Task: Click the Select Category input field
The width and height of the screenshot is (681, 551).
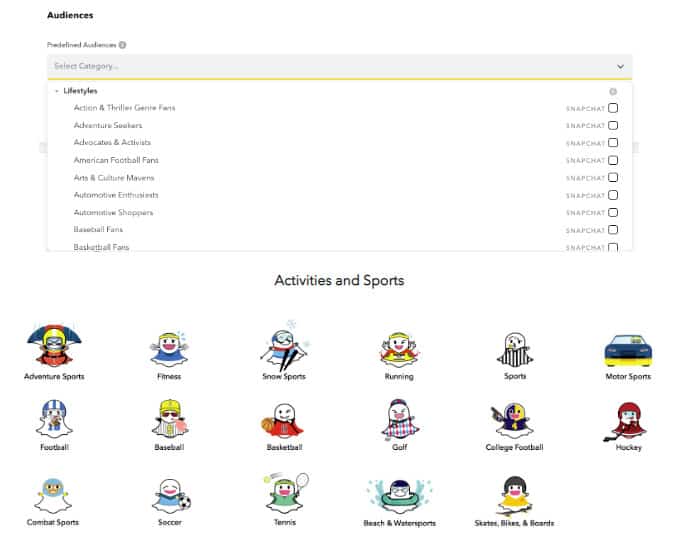Action: 340,66
